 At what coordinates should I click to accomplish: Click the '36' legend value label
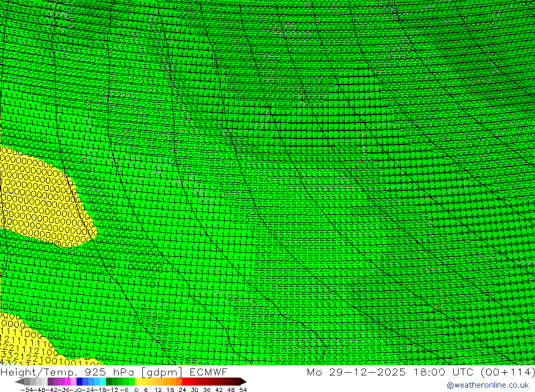pos(207,390)
